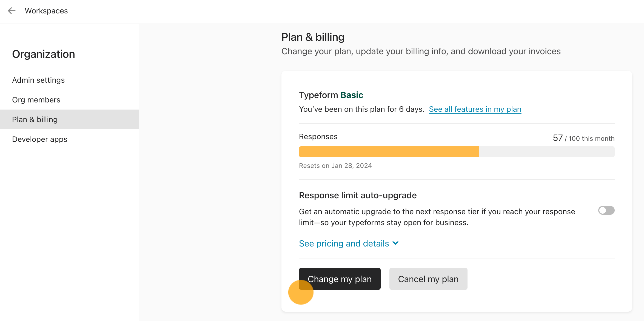Image resolution: width=644 pixels, height=321 pixels.
Task: Click chevron next to pricing details
Action: pyautogui.click(x=395, y=243)
